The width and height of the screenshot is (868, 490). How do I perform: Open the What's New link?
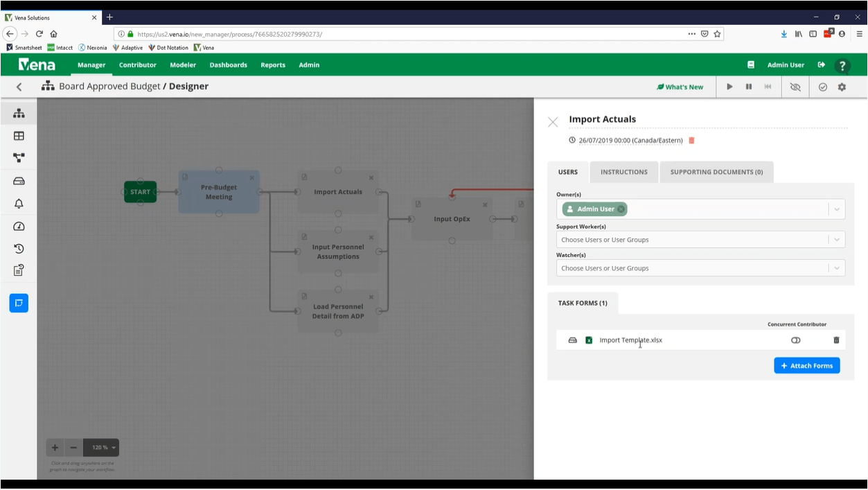point(680,87)
